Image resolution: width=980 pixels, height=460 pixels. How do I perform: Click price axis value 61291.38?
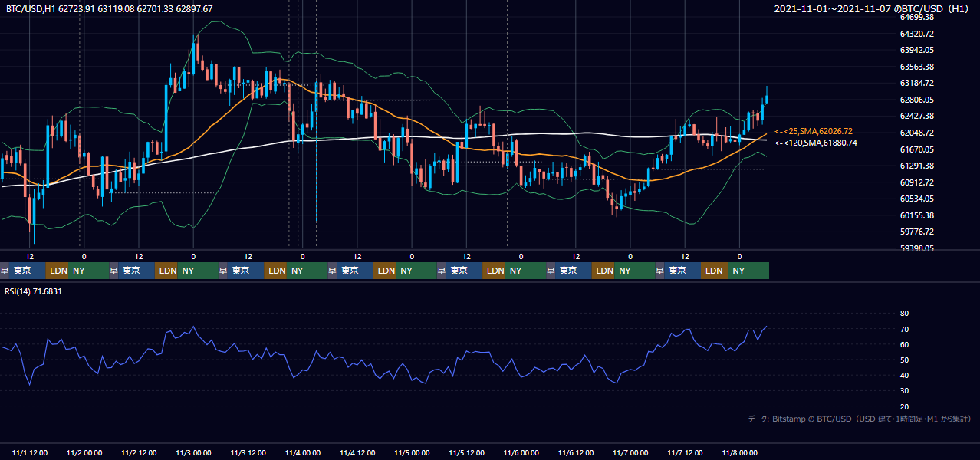pyautogui.click(x=916, y=166)
